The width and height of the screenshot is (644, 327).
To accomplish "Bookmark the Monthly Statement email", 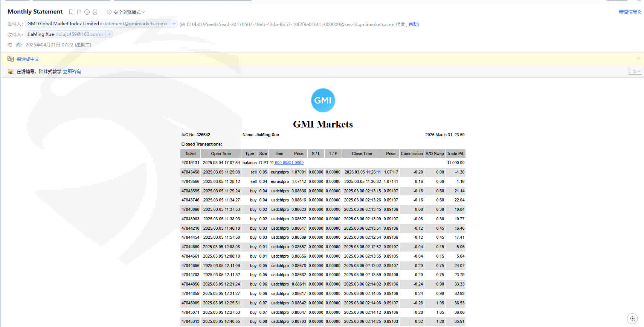I will point(71,12).
